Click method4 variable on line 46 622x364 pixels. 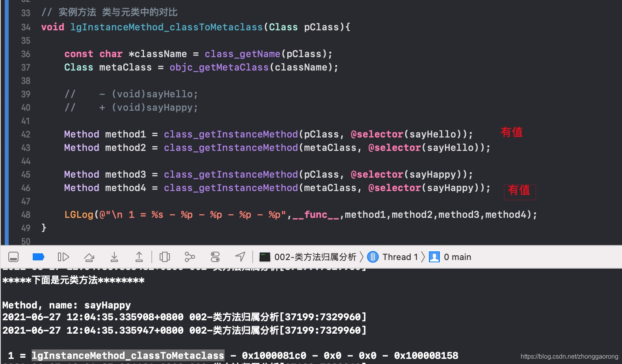click(125, 188)
